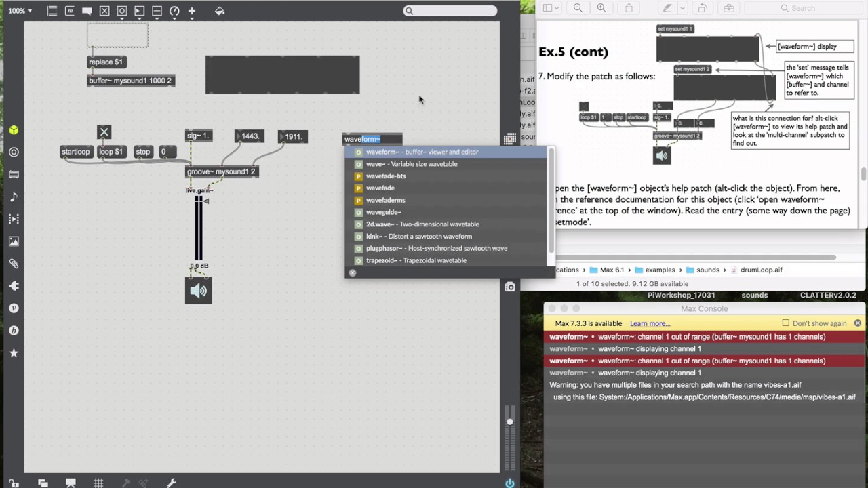868x488 pixels.
Task: Click the "replace $1" message box
Action: tap(106, 62)
